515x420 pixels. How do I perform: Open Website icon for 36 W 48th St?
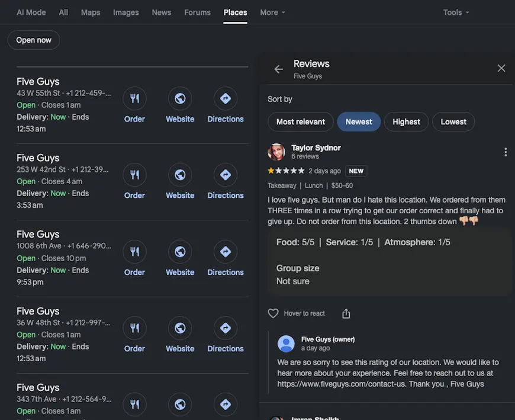[180, 328]
